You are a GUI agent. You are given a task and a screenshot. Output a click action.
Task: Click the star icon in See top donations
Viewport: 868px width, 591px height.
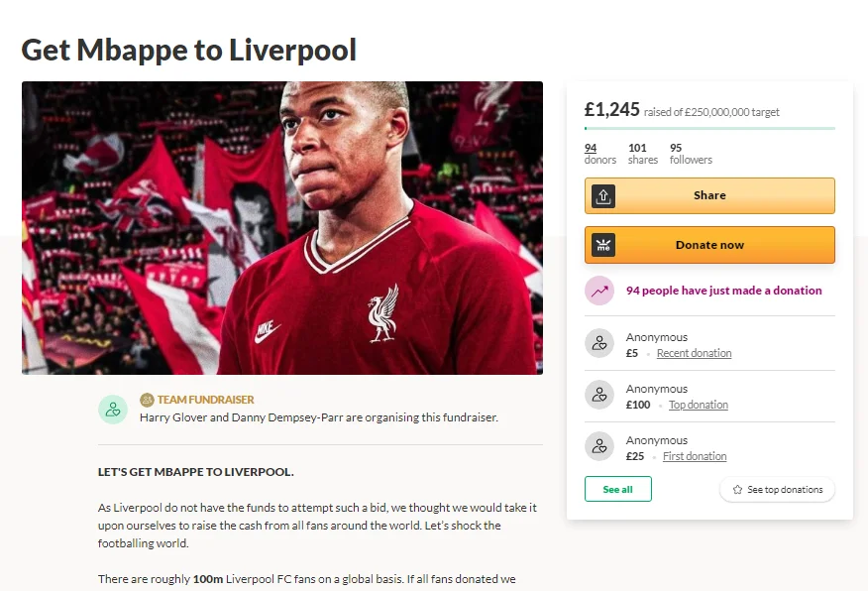click(x=737, y=490)
